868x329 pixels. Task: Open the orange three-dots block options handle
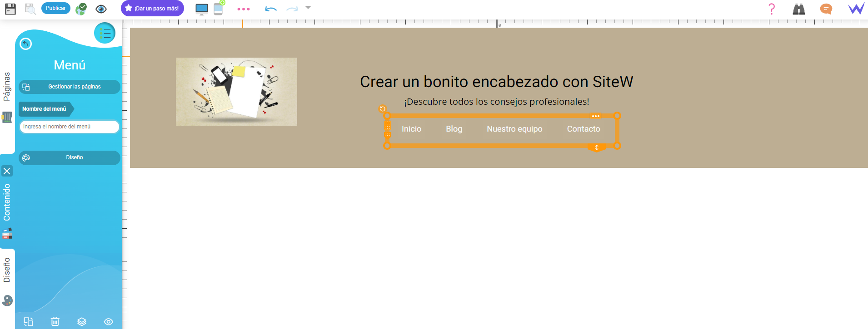[x=596, y=116]
